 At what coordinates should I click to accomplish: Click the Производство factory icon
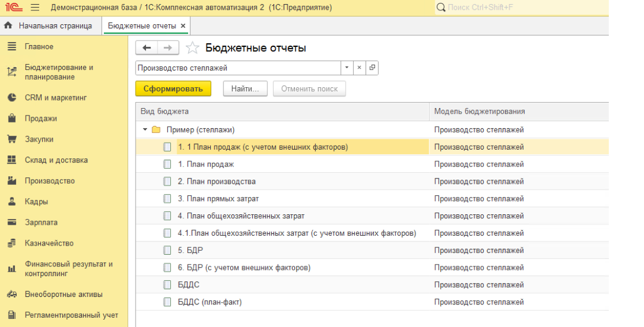tap(12, 181)
